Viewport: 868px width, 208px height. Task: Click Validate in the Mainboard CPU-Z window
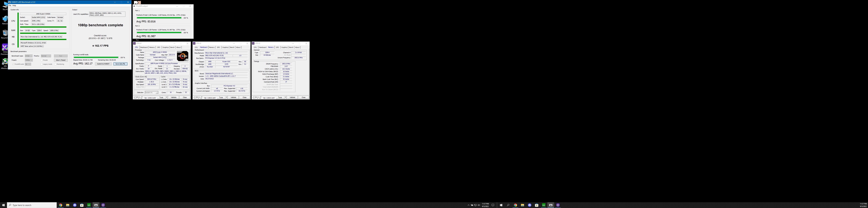(x=233, y=97)
